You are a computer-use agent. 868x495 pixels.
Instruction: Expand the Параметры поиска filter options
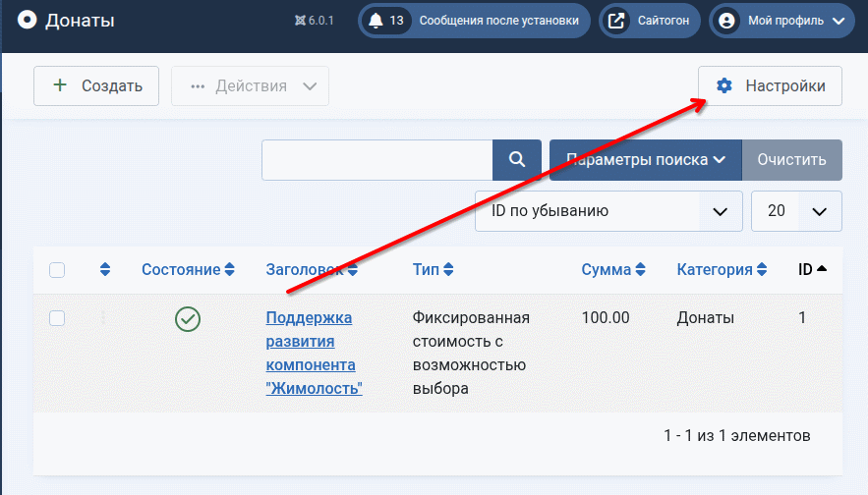click(645, 160)
